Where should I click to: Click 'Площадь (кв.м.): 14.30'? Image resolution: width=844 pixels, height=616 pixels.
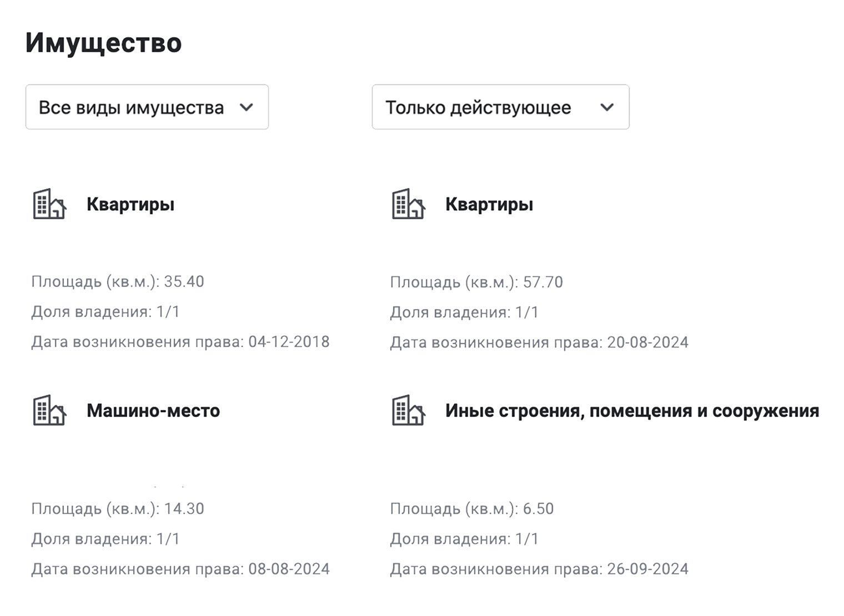pyautogui.click(x=118, y=509)
